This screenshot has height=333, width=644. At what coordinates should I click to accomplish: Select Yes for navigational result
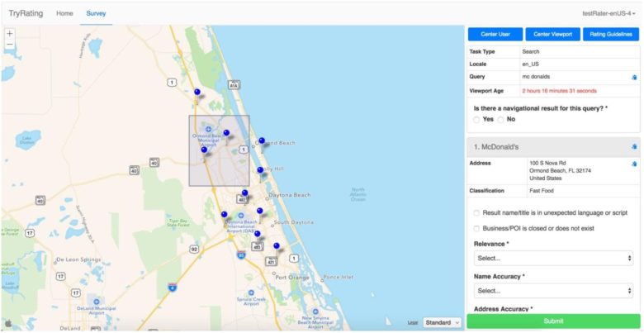pos(477,120)
